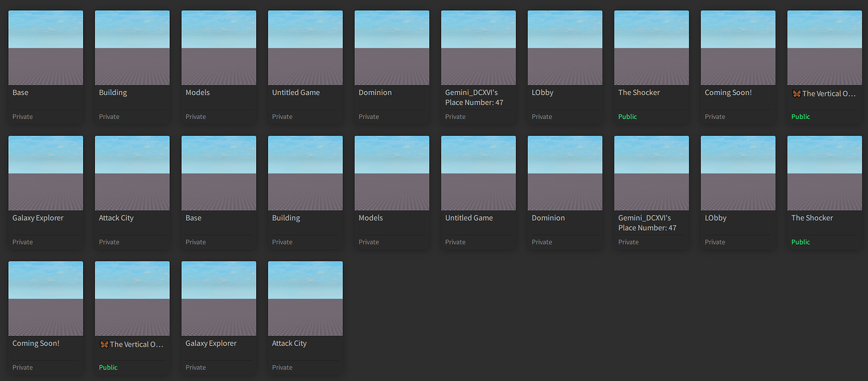
Task: Click the Public label under The Vertical O... card
Action: [800, 116]
